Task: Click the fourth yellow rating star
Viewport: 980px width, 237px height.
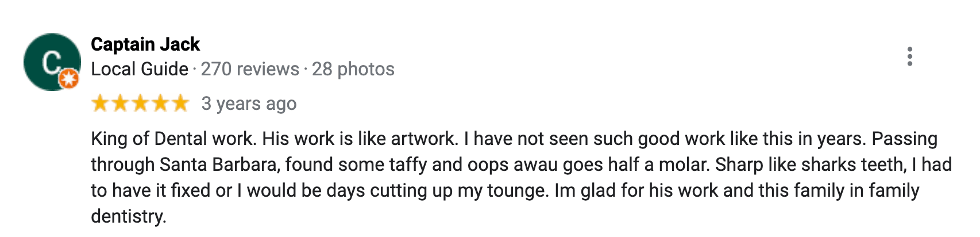Action: 160,104
